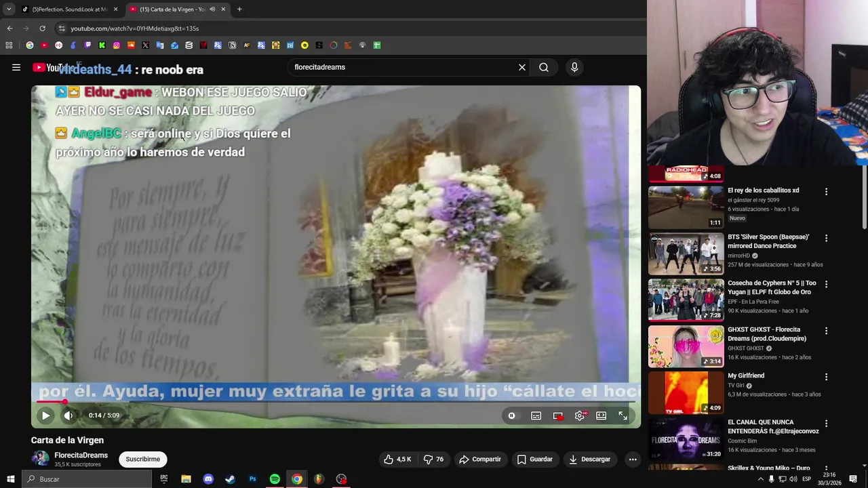Open Photoshop from the taskbar
868x488 pixels.
[252, 479]
